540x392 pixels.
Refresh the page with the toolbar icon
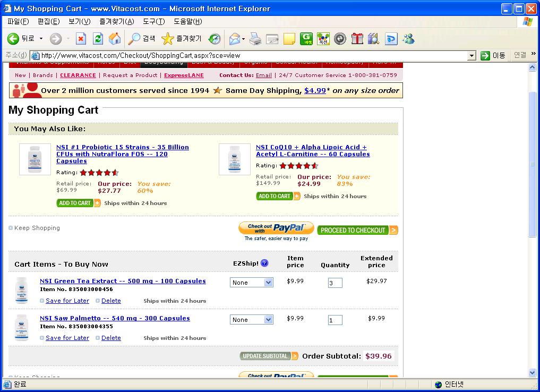tap(98, 39)
